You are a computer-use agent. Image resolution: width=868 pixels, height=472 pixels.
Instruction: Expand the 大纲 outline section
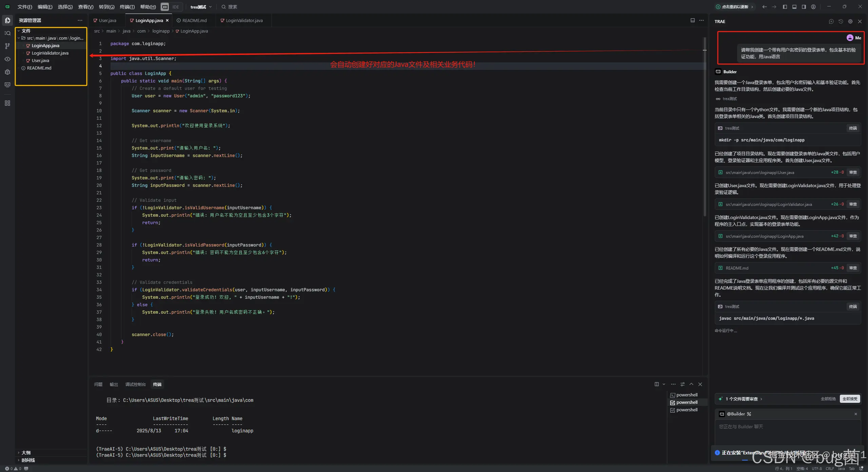pyautogui.click(x=26, y=453)
